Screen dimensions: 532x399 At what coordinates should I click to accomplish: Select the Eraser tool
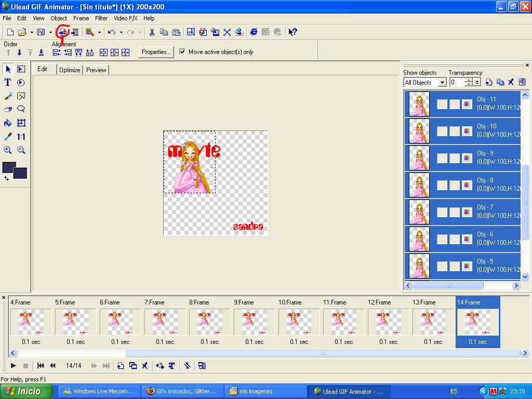[x=8, y=109]
